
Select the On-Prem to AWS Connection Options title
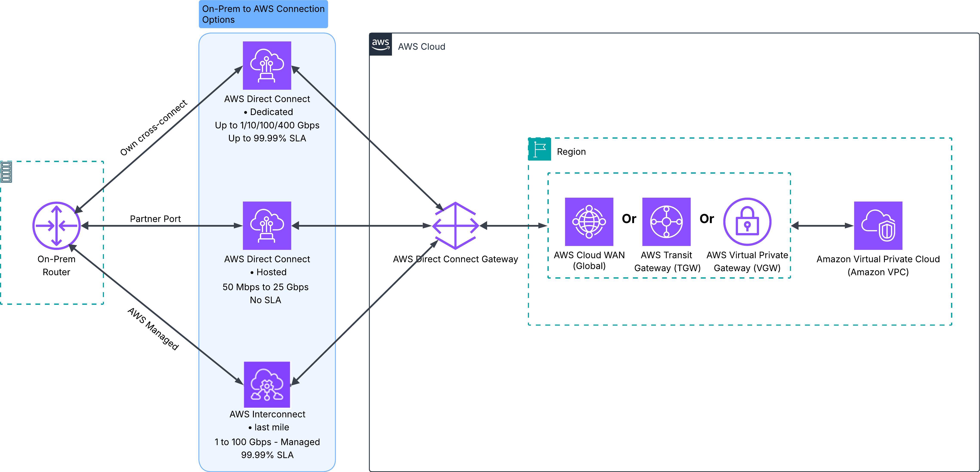pos(263,14)
